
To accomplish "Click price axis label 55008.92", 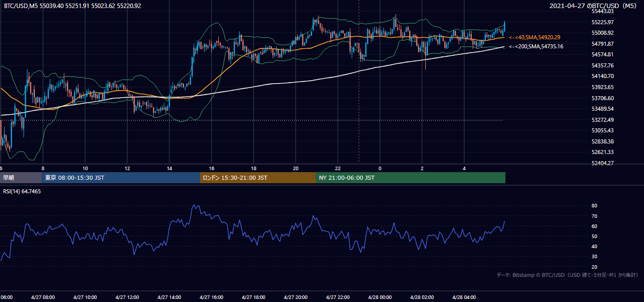I will pos(602,33).
